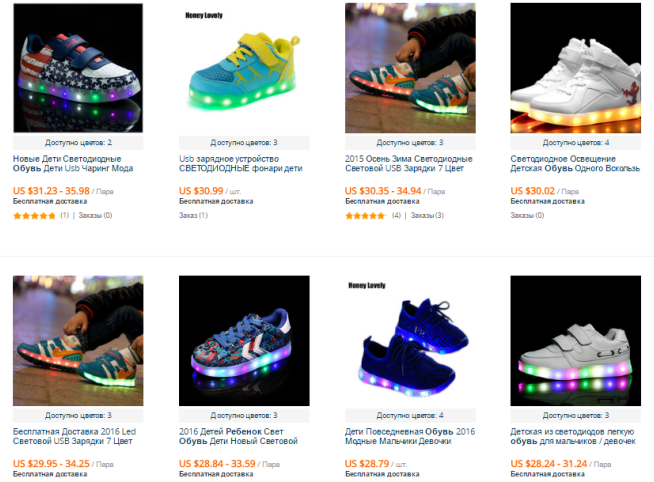This screenshot has height=482, width=654.
Task: Click the star rating with (4) reviews
Action: (x=366, y=216)
